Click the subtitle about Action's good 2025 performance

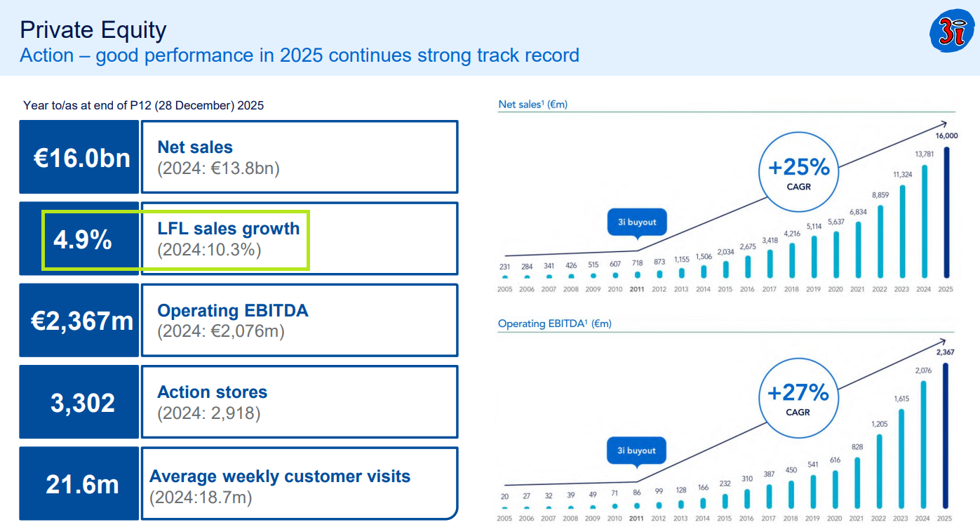tap(300, 55)
